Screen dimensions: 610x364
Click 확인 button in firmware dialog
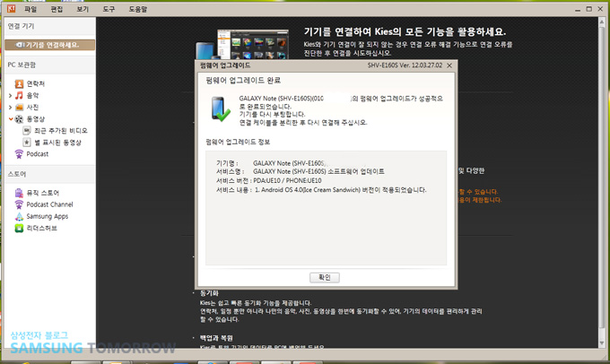[x=325, y=277]
